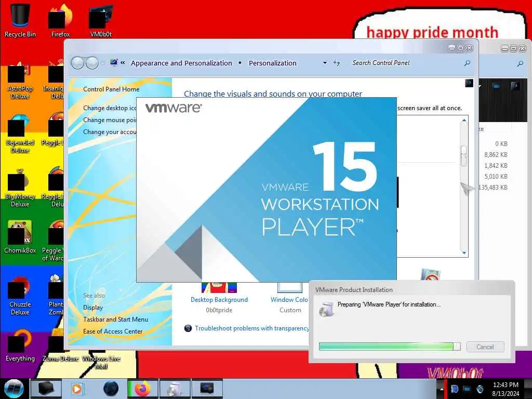Image resolution: width=532 pixels, height=399 pixels.
Task: Open the Everything search desktop shortcut
Action: click(x=20, y=345)
